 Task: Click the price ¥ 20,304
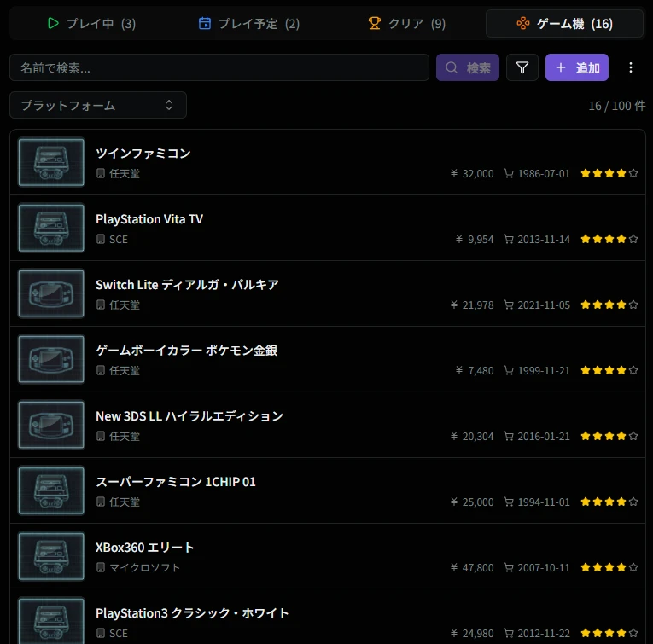472,437
